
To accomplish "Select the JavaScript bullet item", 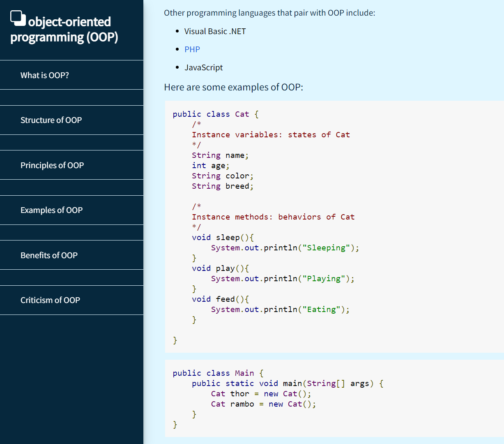I will point(204,67).
